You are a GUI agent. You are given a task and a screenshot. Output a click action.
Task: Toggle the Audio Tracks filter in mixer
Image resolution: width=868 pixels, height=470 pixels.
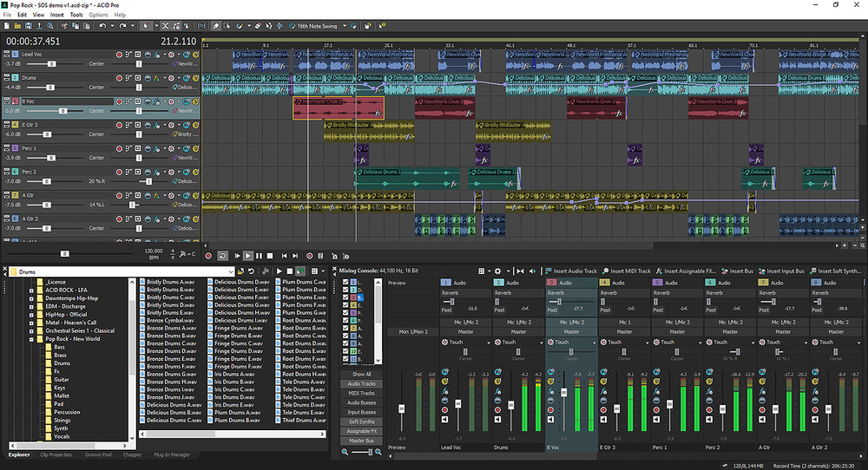[361, 383]
